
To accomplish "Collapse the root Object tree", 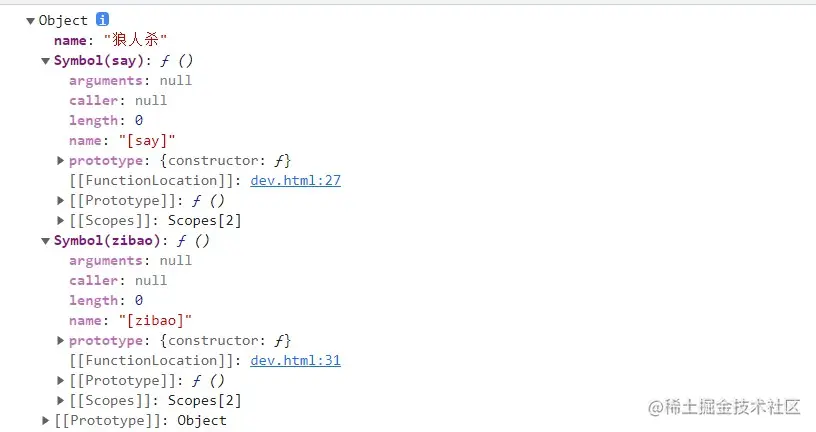I will click(31, 21).
